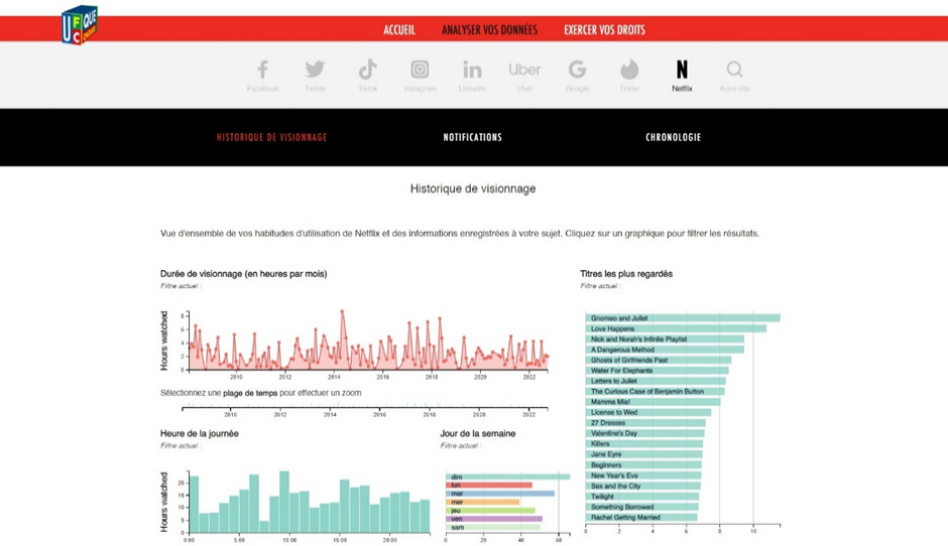Image resolution: width=948 pixels, height=546 pixels.
Task: Select the Twilight bar
Action: (x=642, y=496)
